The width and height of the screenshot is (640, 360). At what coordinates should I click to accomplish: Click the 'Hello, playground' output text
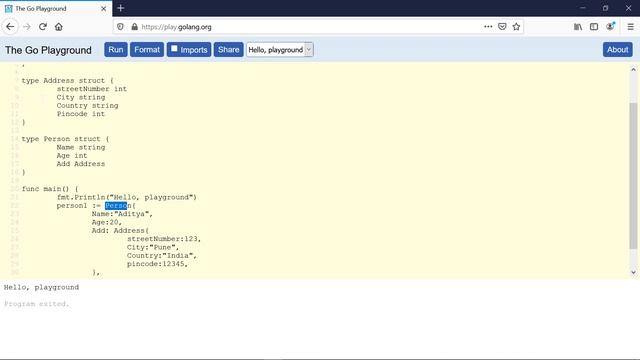pos(41,287)
